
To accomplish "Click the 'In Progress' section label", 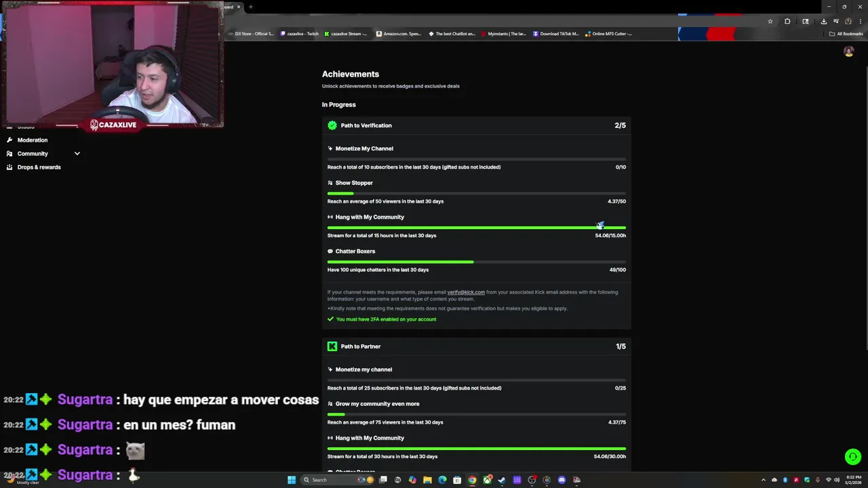I will point(339,105).
